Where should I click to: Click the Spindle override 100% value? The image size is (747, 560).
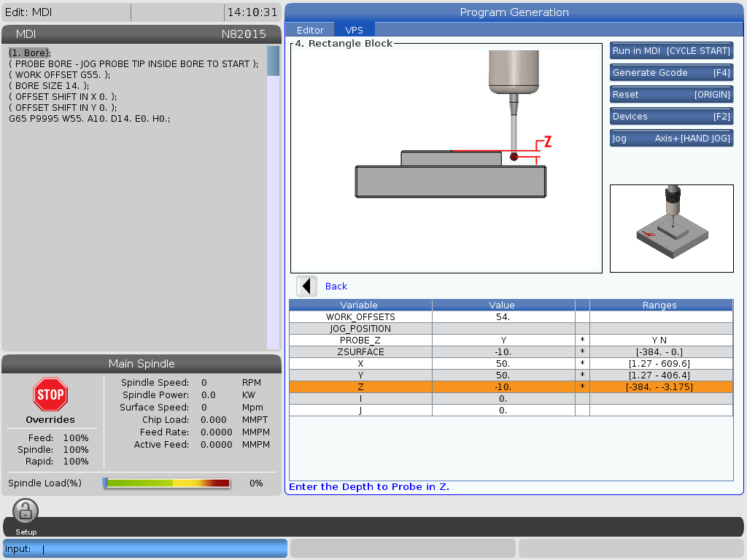(x=76, y=449)
